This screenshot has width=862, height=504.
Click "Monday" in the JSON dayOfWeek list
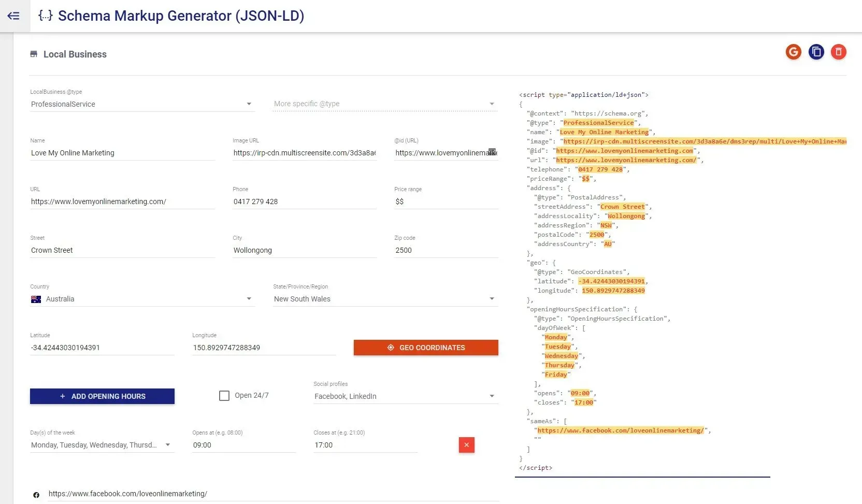point(556,337)
